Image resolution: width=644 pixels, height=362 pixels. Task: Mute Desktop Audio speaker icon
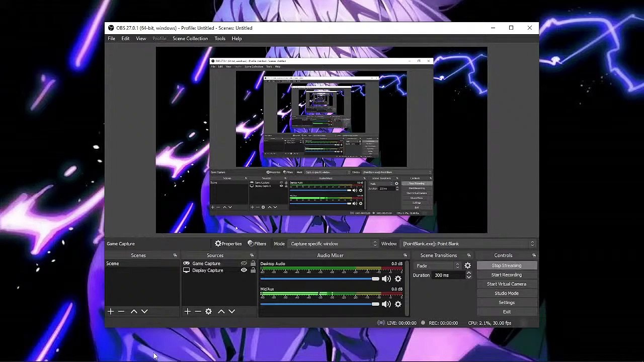click(386, 279)
